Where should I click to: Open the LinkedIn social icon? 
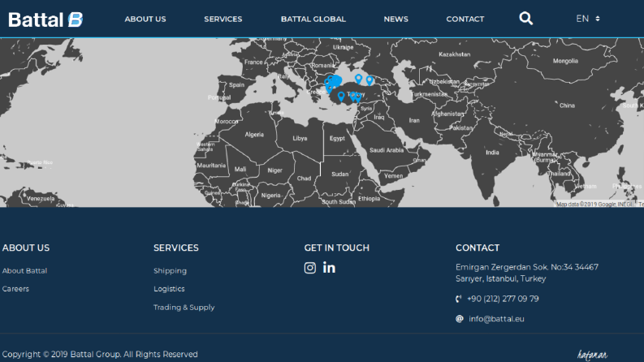tap(329, 268)
